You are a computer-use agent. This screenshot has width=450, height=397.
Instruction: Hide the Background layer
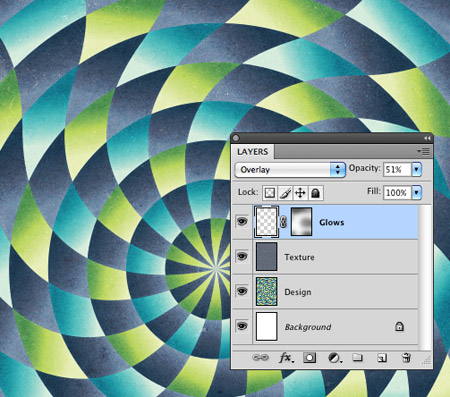tap(242, 326)
